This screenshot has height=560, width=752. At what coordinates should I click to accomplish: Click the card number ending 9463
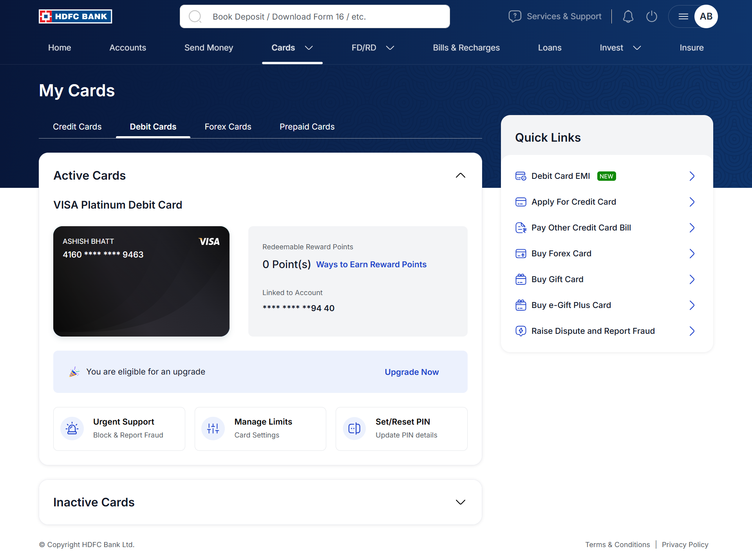[103, 254]
